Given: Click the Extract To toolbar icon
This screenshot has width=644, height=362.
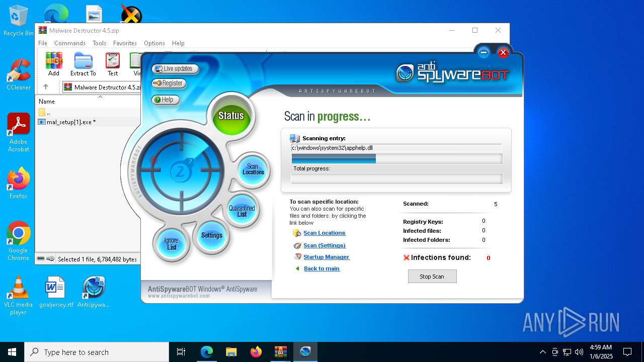Looking at the screenshot, I should click(83, 64).
